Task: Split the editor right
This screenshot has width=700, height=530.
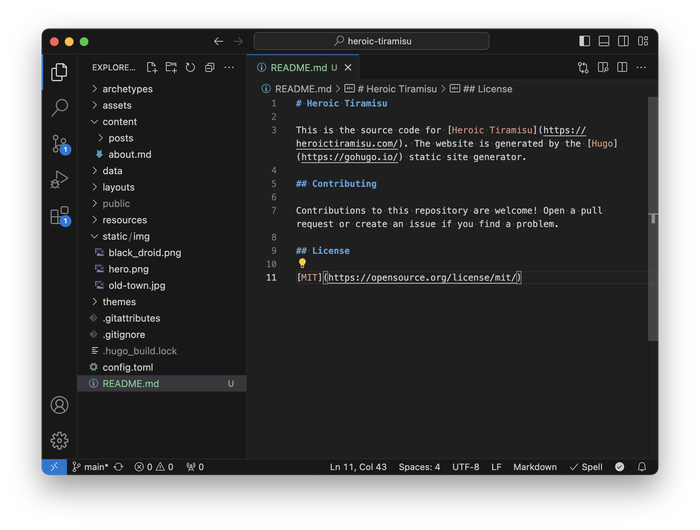Action: point(622,67)
